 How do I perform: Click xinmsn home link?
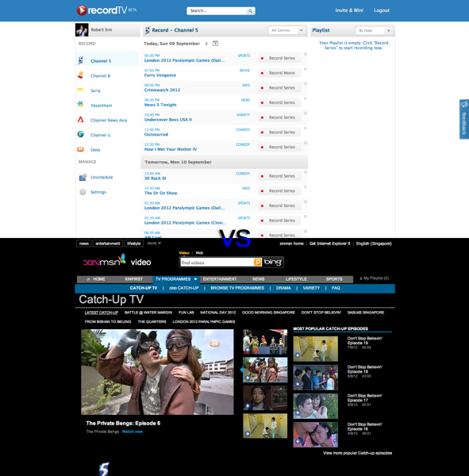coord(291,244)
